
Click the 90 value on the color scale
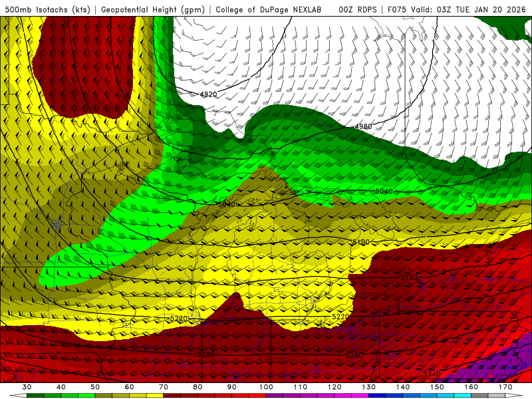[x=231, y=387]
